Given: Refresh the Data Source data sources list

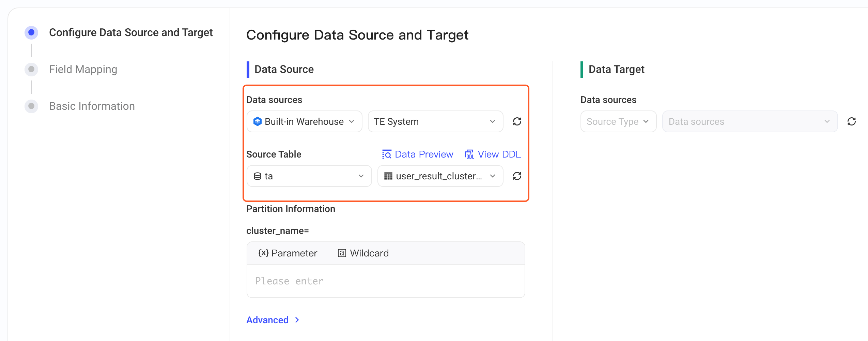Looking at the screenshot, I should 517,121.
